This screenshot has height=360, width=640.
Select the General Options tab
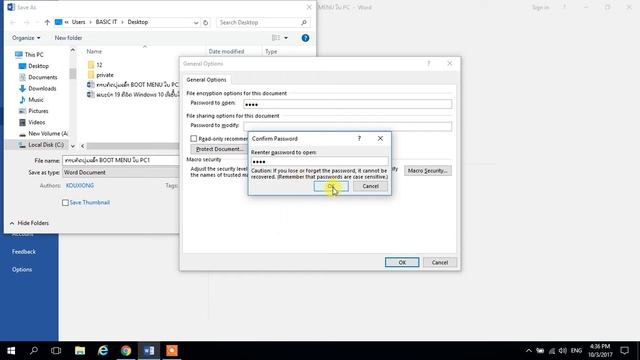(x=206, y=80)
